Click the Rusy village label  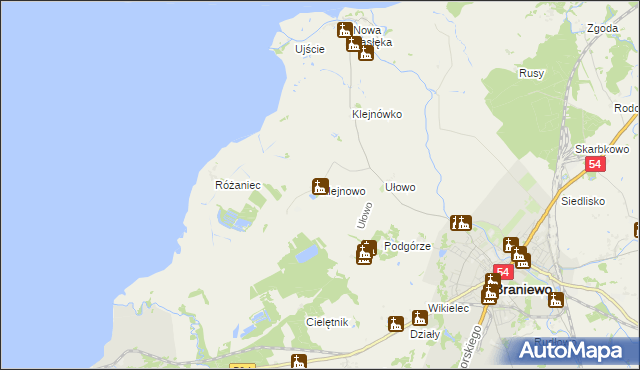pos(531,73)
